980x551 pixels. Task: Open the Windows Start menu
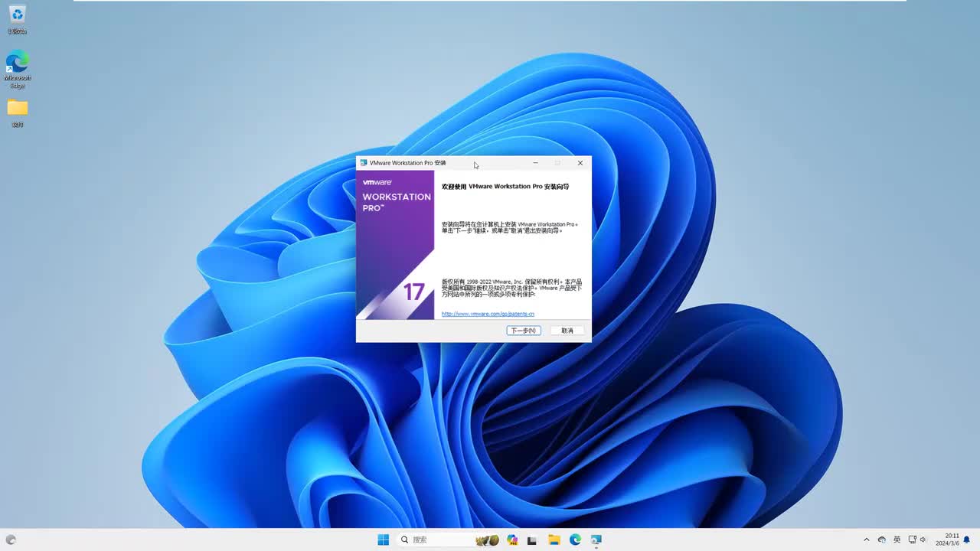point(384,540)
